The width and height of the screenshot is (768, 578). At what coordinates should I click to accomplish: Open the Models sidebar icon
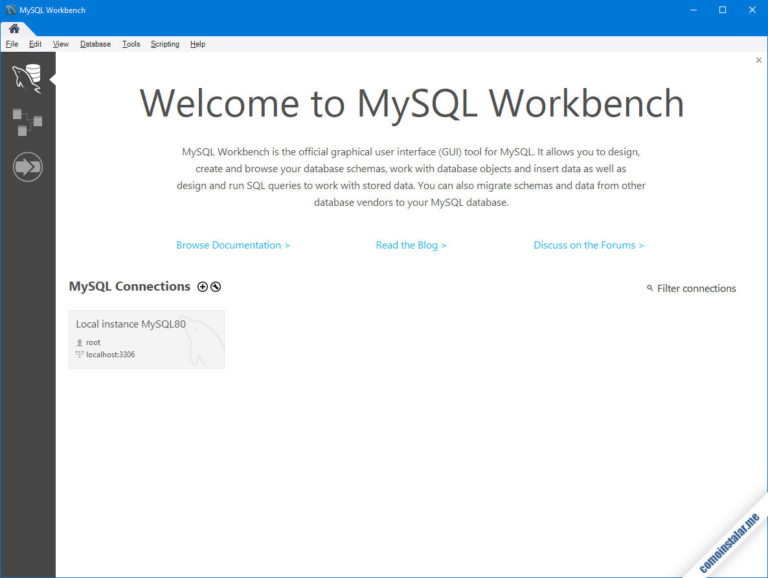27,122
